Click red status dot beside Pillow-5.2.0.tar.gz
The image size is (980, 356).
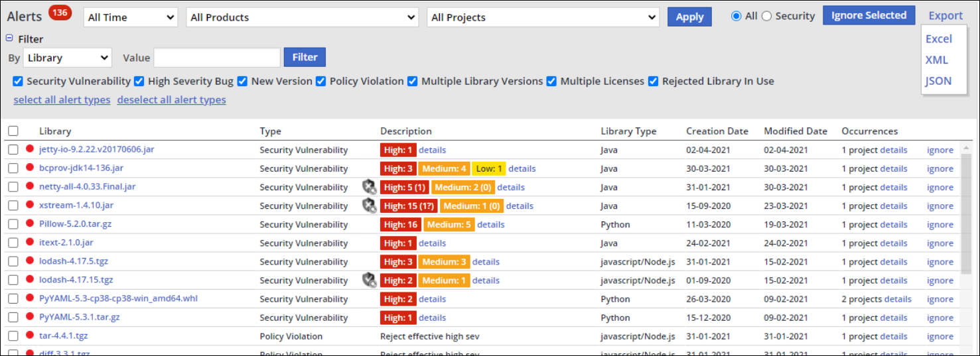[x=30, y=223]
